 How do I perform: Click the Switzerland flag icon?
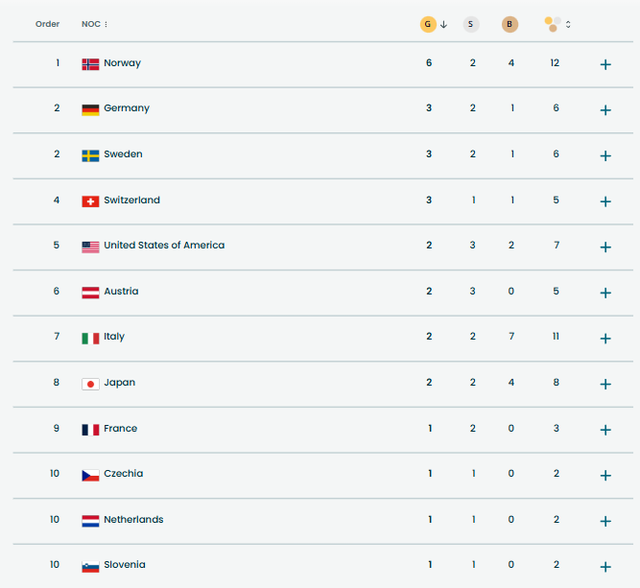point(90,201)
